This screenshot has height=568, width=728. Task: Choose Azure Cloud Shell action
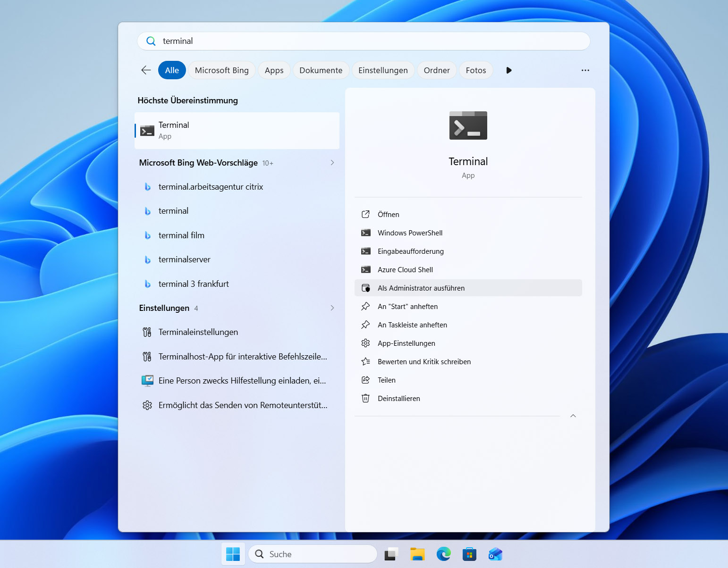pyautogui.click(x=468, y=270)
